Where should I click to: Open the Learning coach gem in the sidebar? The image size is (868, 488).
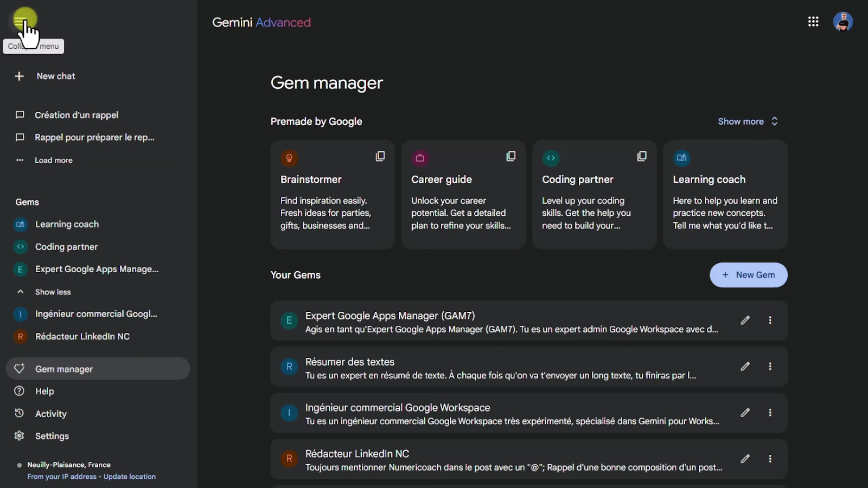point(67,224)
